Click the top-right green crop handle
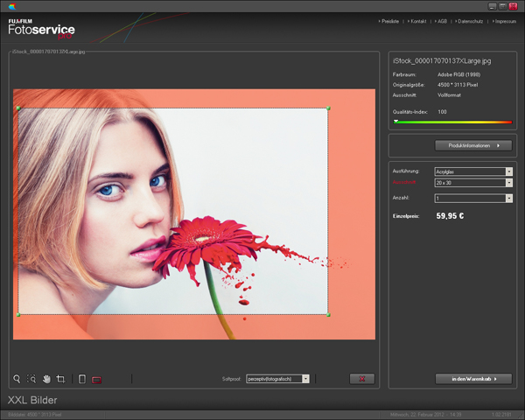Viewport: 525px width, 420px height. pyautogui.click(x=328, y=108)
